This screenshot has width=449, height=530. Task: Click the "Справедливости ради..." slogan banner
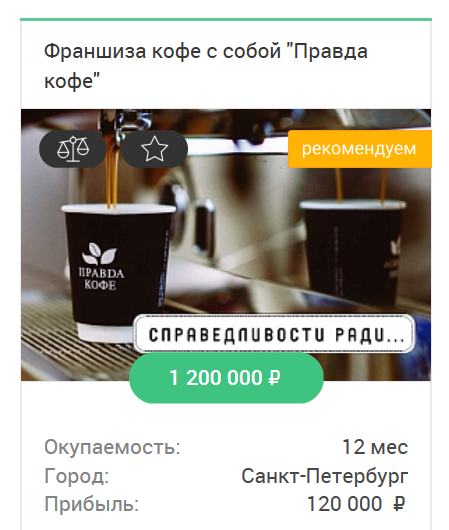point(274,334)
